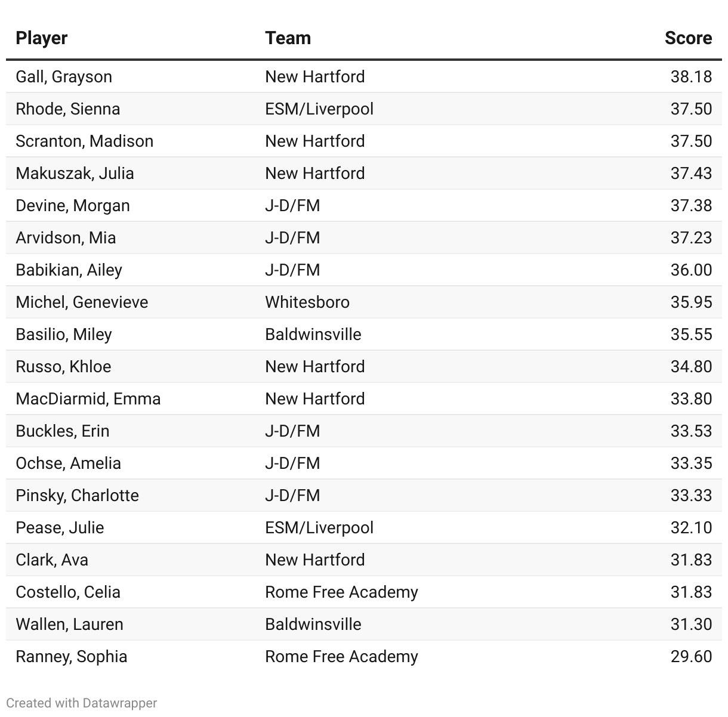Image resolution: width=728 pixels, height=717 pixels.
Task: Select the Gall, Grayson player name
Action: 64,77
